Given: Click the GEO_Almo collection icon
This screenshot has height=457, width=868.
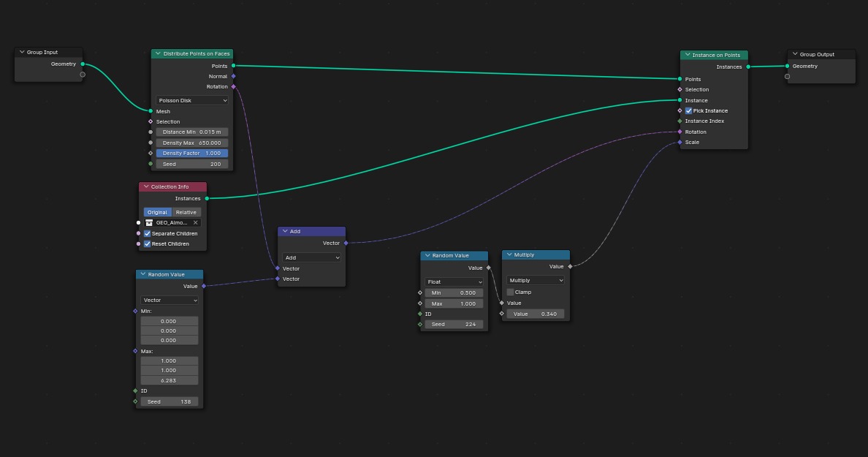Looking at the screenshot, I should point(149,223).
